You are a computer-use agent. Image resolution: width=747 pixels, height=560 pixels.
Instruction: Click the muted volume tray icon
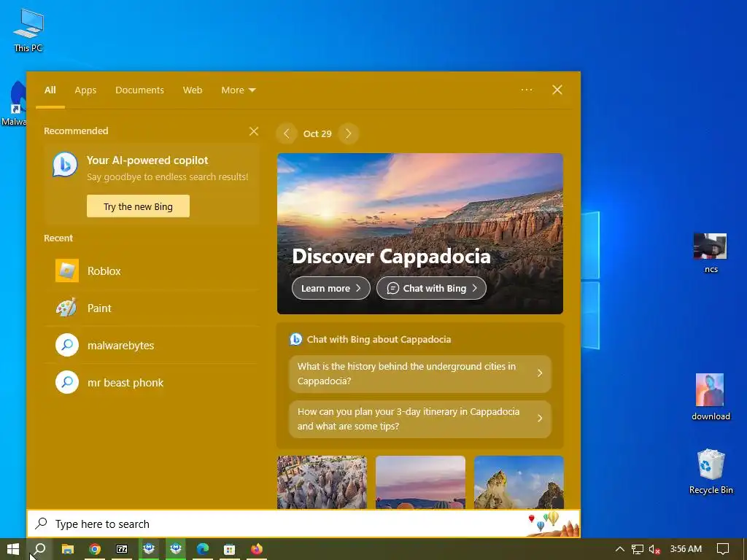(654, 549)
